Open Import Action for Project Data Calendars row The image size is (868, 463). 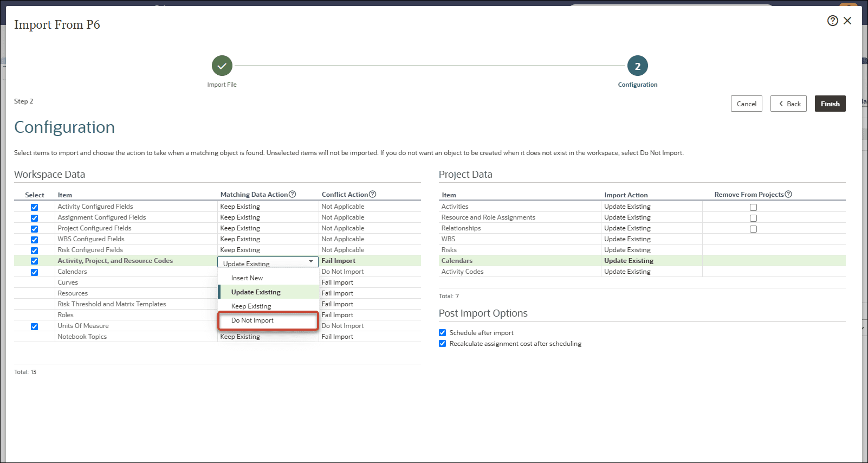point(652,261)
